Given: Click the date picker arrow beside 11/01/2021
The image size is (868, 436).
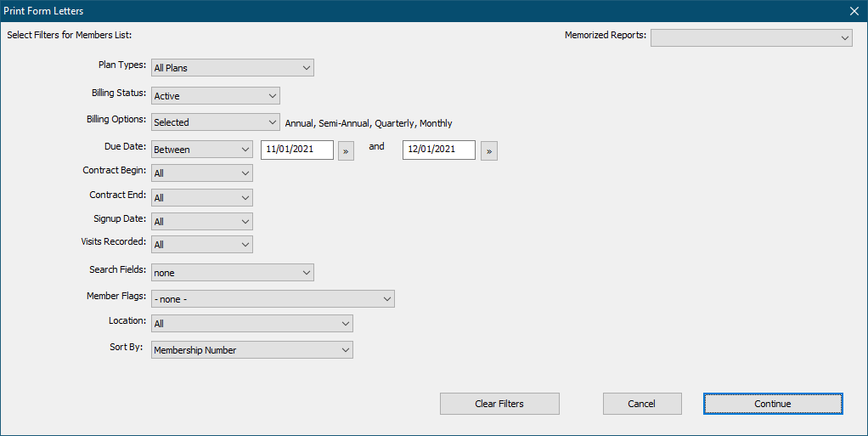Looking at the screenshot, I should [346, 150].
